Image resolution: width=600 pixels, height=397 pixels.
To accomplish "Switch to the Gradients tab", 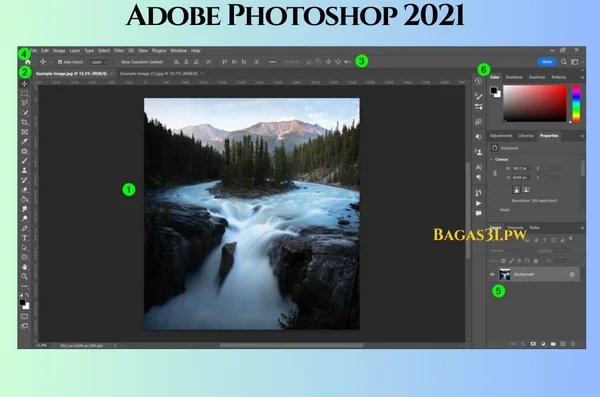I will [514, 77].
